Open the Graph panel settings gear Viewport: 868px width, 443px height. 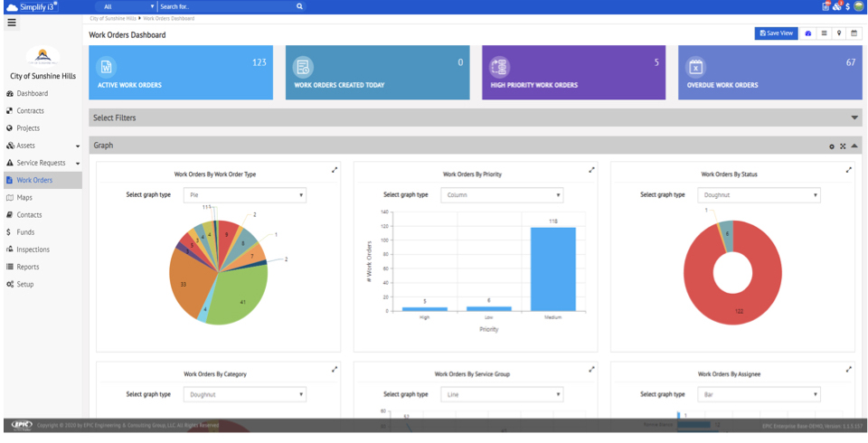click(832, 146)
